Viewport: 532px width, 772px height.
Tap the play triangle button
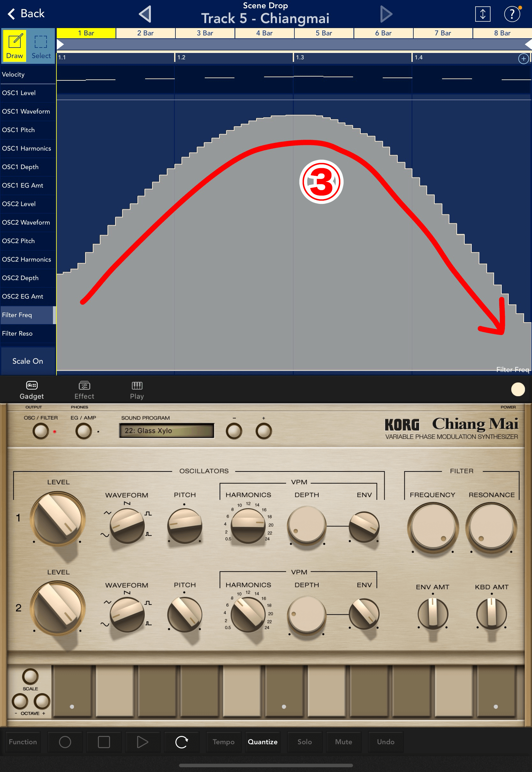(x=143, y=742)
